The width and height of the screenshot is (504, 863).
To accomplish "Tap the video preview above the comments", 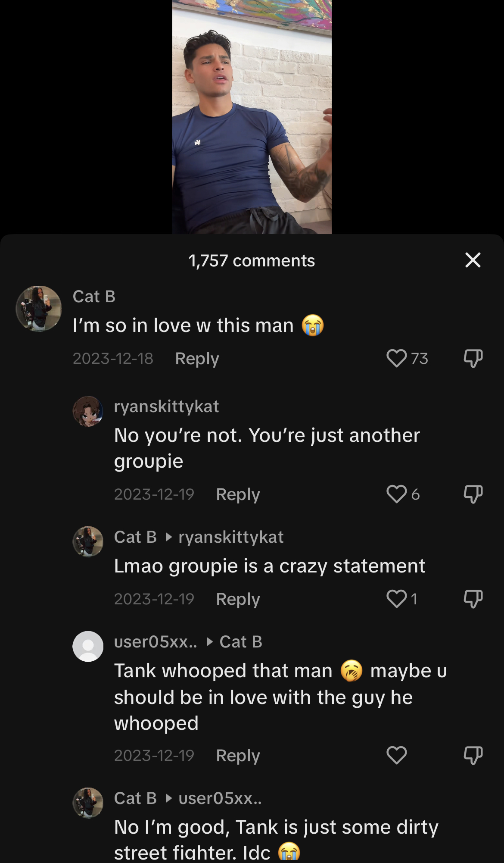I will click(x=252, y=117).
